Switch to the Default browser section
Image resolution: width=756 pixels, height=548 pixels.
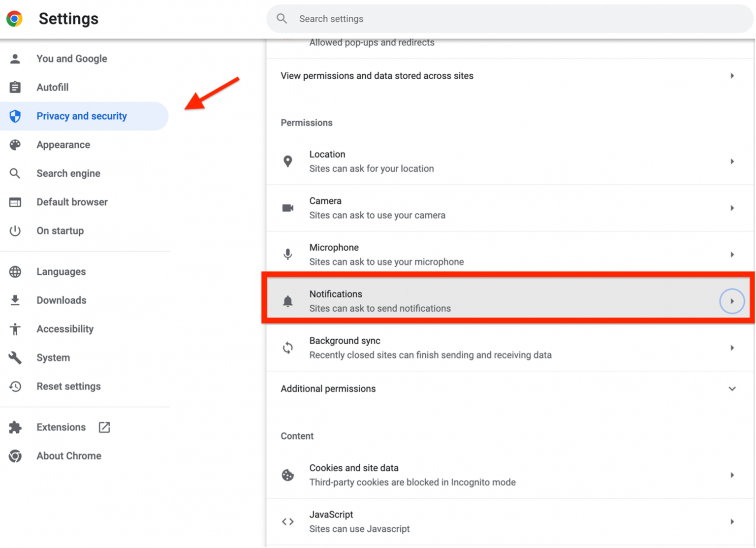click(x=72, y=202)
